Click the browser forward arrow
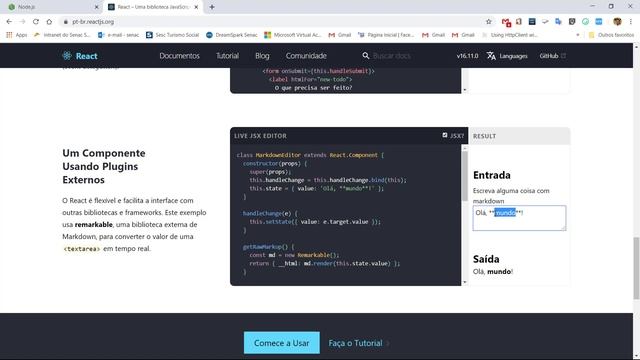Image resolution: width=640 pixels, height=360 pixels. coord(22,22)
